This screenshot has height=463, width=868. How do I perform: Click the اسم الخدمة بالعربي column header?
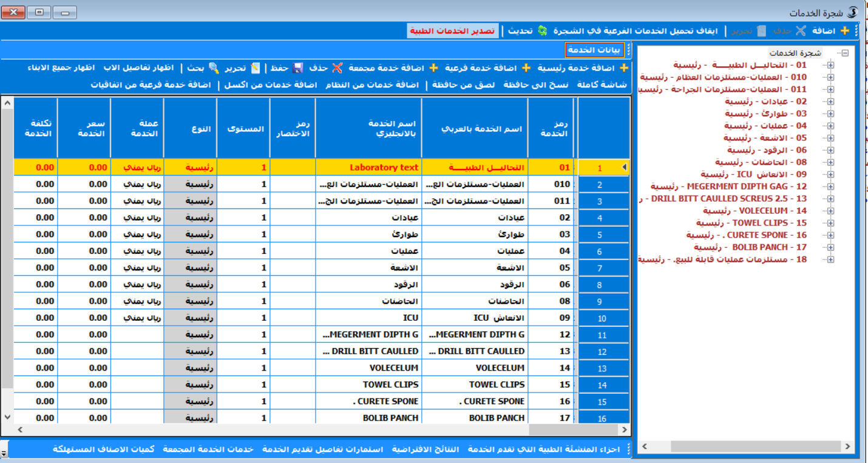coord(475,129)
